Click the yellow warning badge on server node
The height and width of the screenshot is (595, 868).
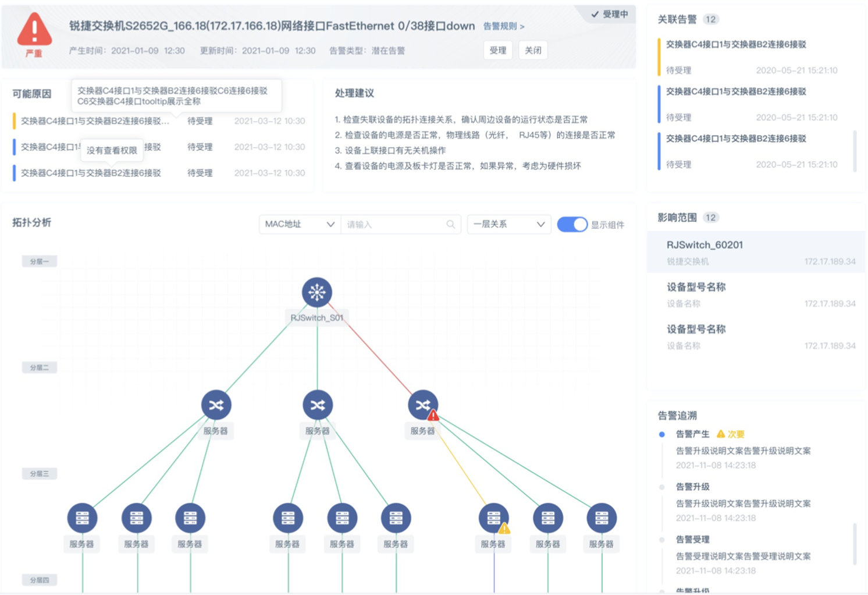pos(504,529)
